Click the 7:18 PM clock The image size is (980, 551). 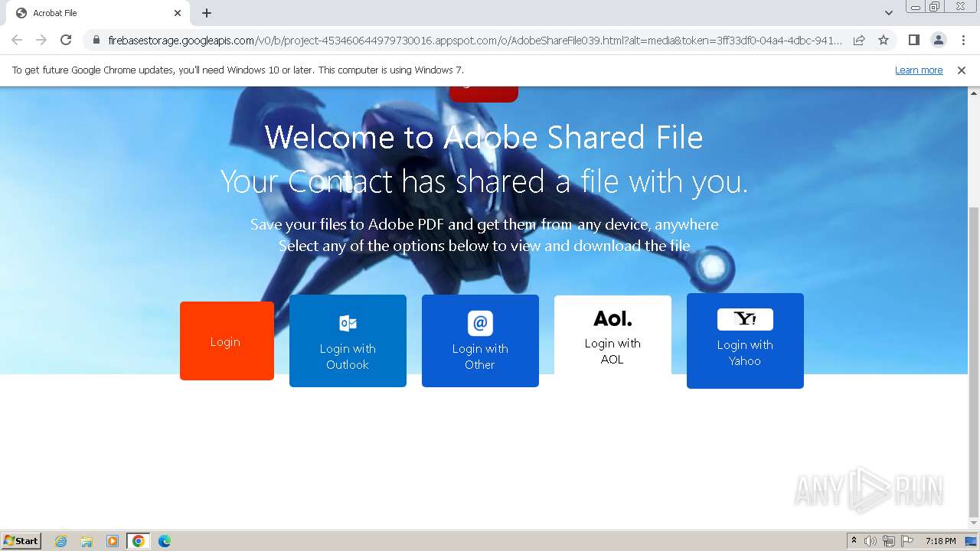[940, 541]
